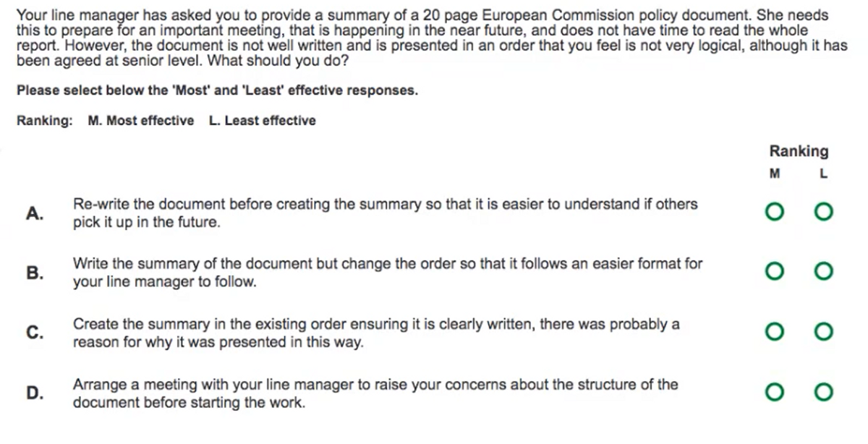Click the 'L. Least effective' legend text
Viewport: 868px width, 444px height.
point(262,121)
